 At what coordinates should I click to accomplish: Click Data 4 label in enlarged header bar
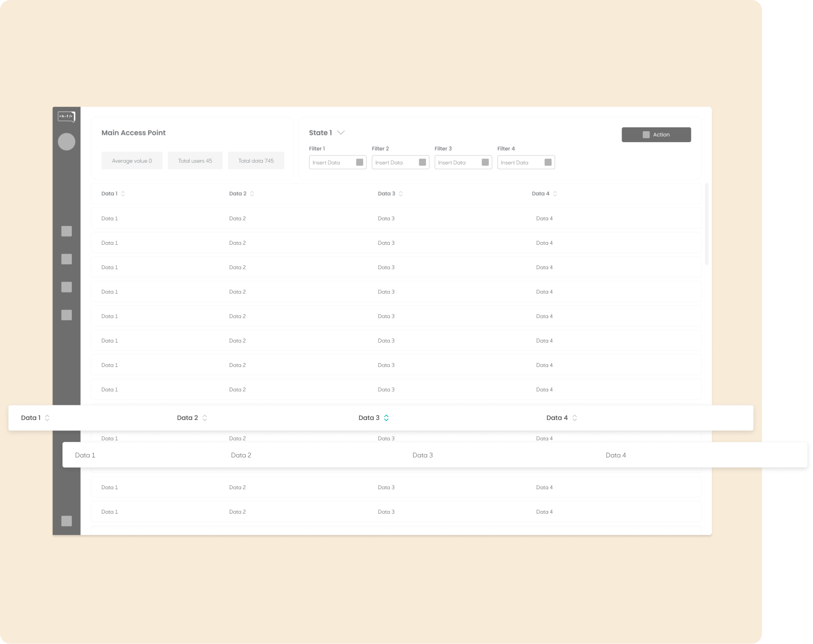pyautogui.click(x=557, y=418)
